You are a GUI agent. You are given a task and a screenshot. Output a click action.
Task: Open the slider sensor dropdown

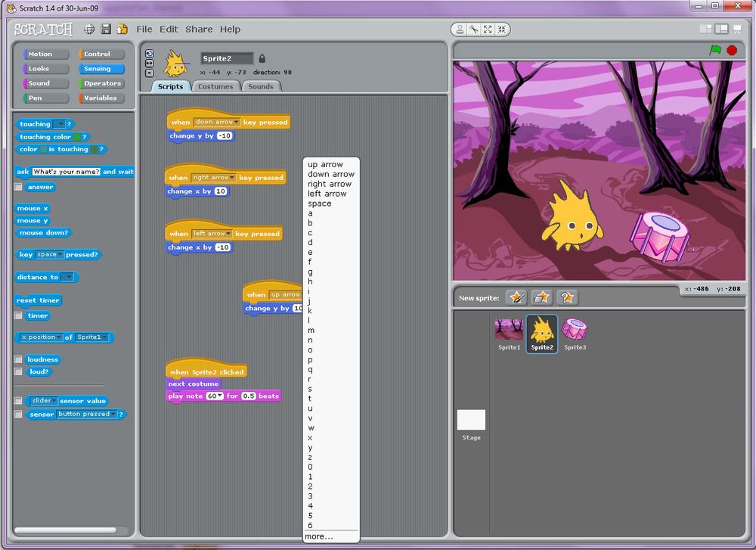(x=44, y=400)
